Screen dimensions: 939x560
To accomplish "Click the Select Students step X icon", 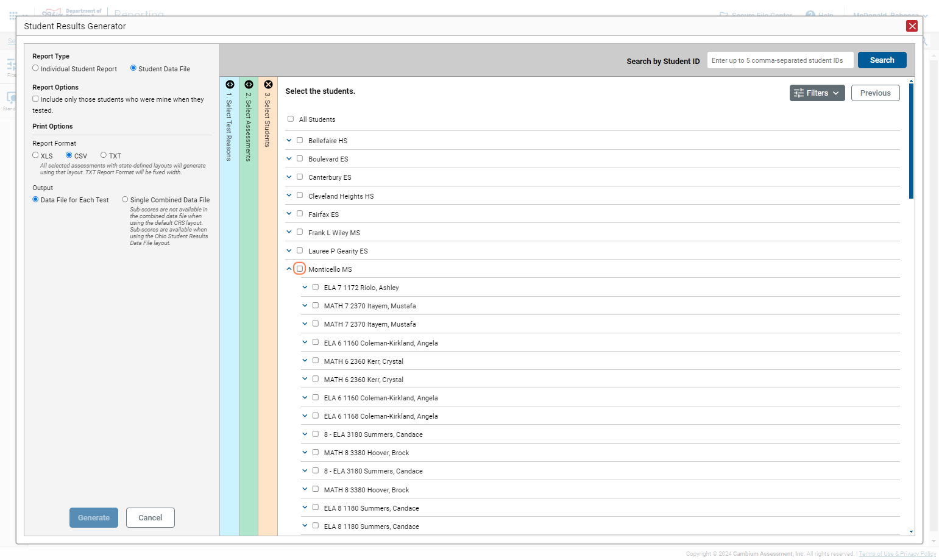I will tap(268, 85).
